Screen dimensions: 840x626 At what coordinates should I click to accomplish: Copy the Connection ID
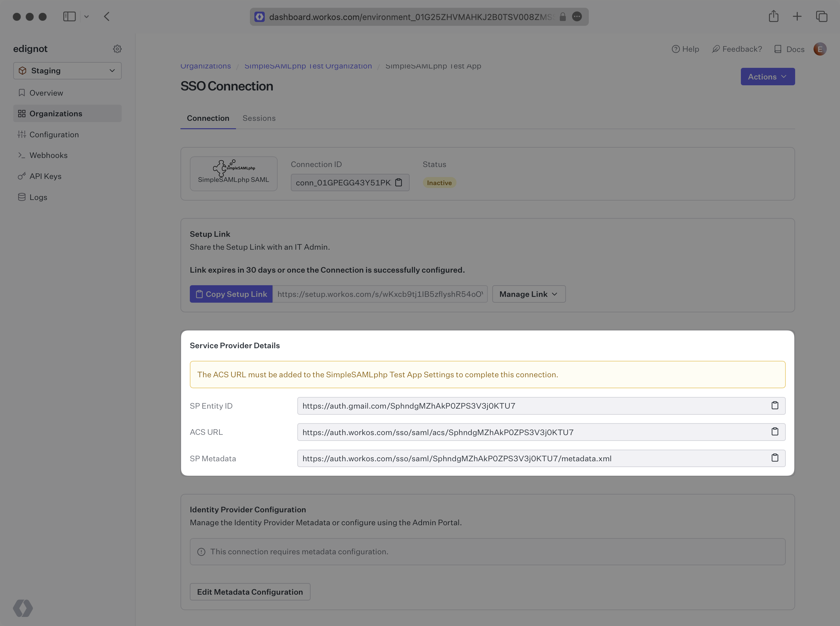(398, 183)
